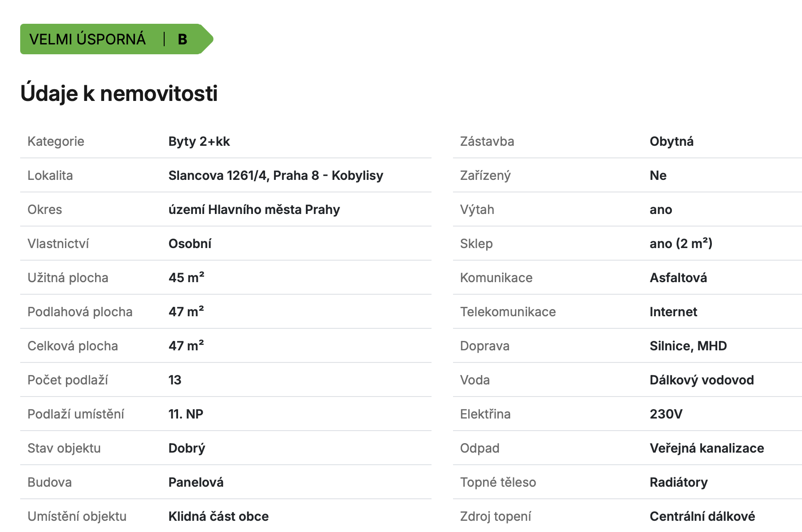
Task: Click the green VELMI ÚSPORNÁ energy badge
Action: tap(117, 39)
